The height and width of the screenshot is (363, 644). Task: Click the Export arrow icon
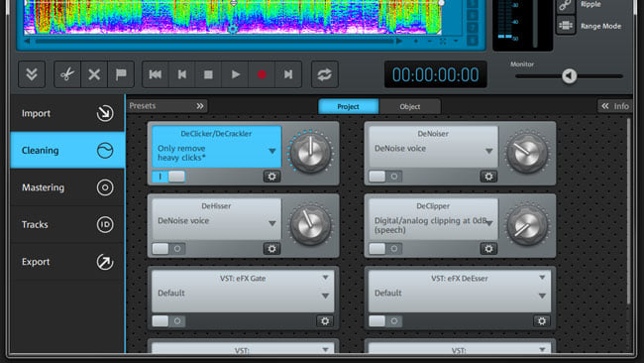pos(105,262)
